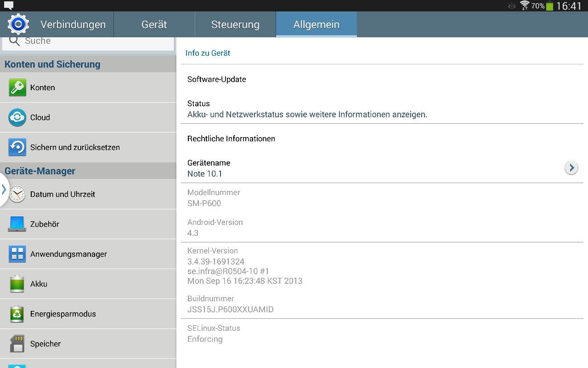The image size is (588, 368).
Task: Open the Konten key icon
Action: click(x=17, y=87)
